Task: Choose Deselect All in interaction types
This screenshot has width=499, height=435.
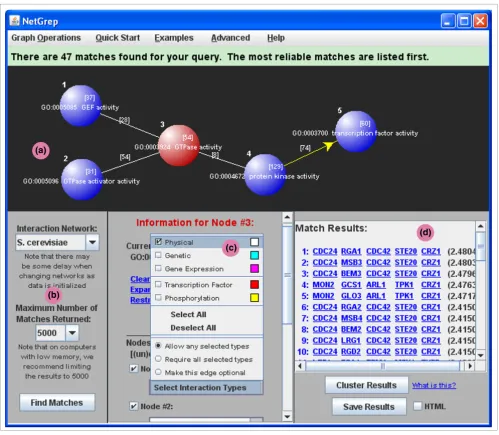Action: click(x=193, y=328)
